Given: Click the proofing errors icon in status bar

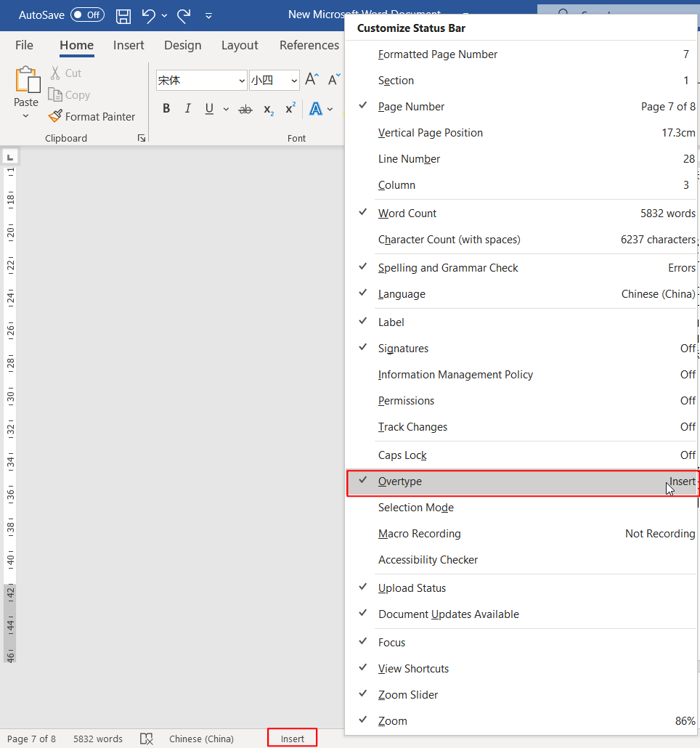Looking at the screenshot, I should 147,739.
